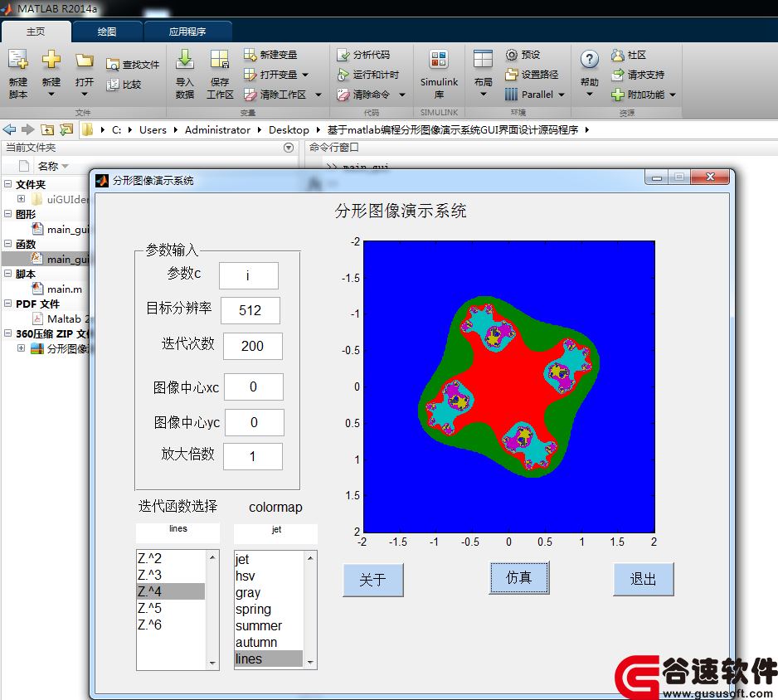This screenshot has height=700, width=778.
Task: Click the Help (帮助) question icon
Action: pos(590,60)
